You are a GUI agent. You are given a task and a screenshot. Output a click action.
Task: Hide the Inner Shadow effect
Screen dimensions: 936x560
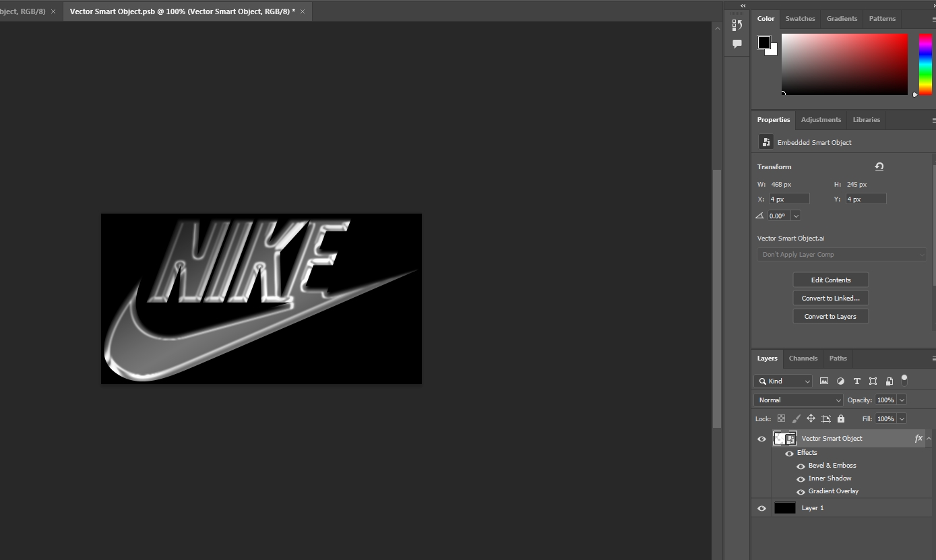click(801, 479)
